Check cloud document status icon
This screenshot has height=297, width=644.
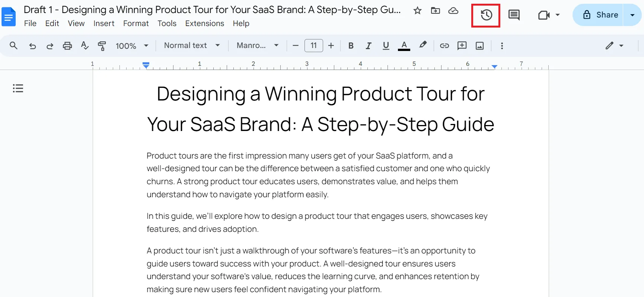pos(453,10)
